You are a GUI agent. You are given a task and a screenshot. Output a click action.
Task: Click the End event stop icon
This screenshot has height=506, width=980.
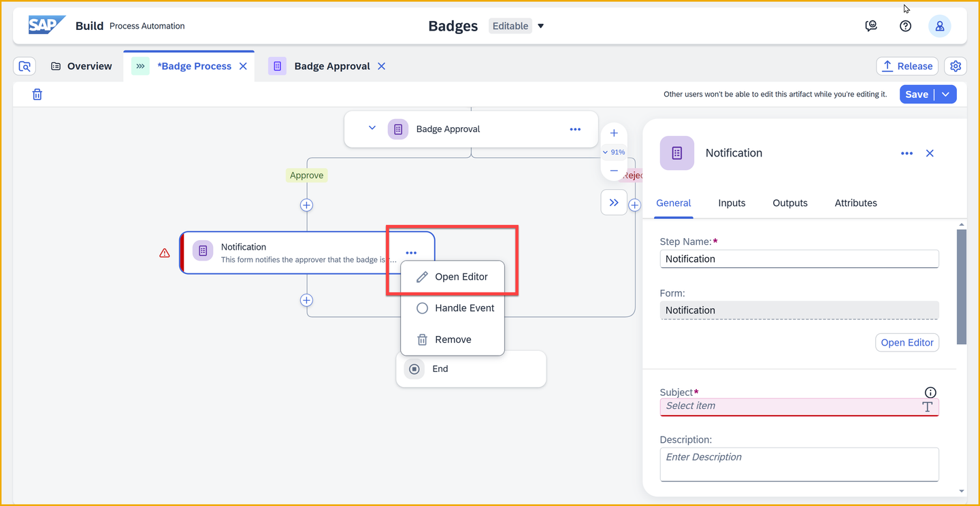414,369
